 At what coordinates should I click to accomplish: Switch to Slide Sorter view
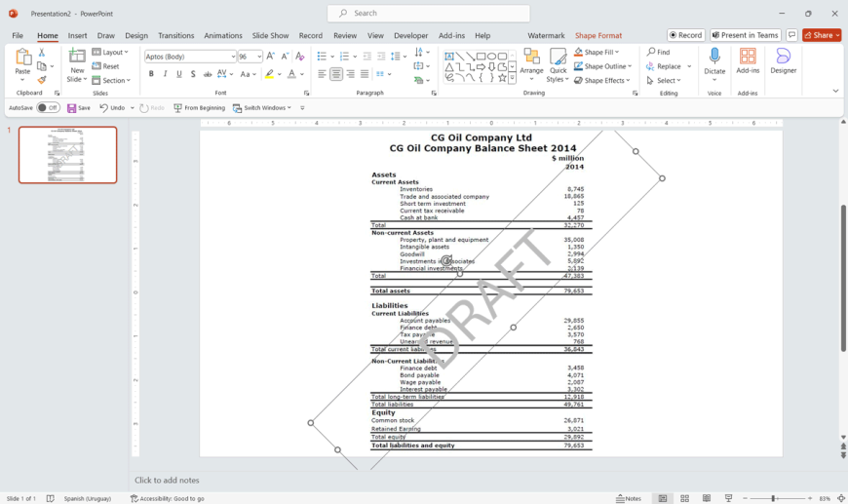684,498
